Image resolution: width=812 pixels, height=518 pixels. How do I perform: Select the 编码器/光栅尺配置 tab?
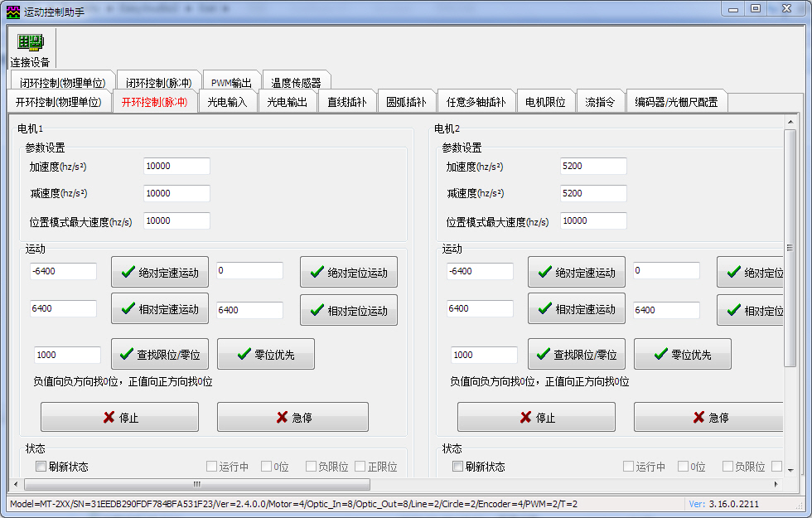click(675, 100)
